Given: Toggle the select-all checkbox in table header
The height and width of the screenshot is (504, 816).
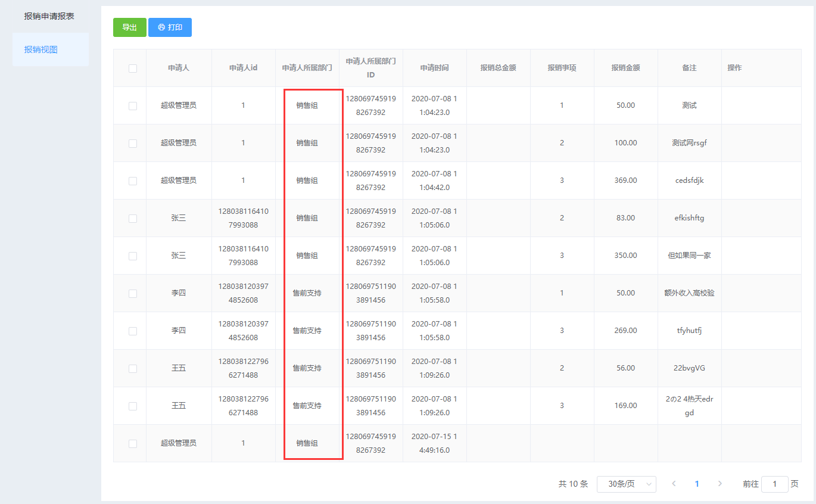Looking at the screenshot, I should [x=133, y=69].
